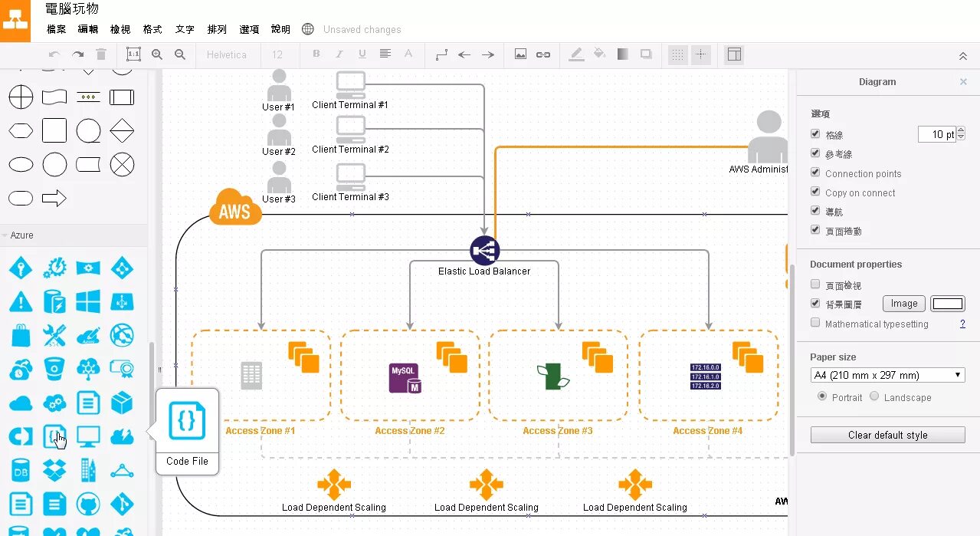Screen dimensions: 980x536
Task: Collapse toolbar with double chevron
Action: tap(963, 56)
